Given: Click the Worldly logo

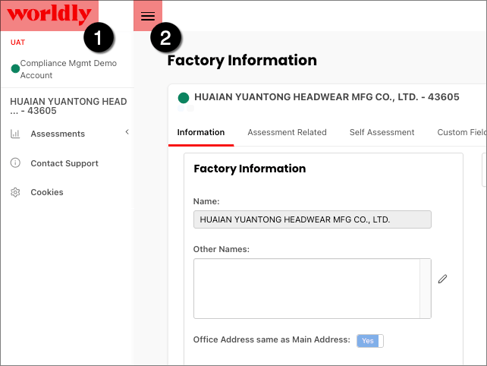Looking at the screenshot, I should [49, 14].
